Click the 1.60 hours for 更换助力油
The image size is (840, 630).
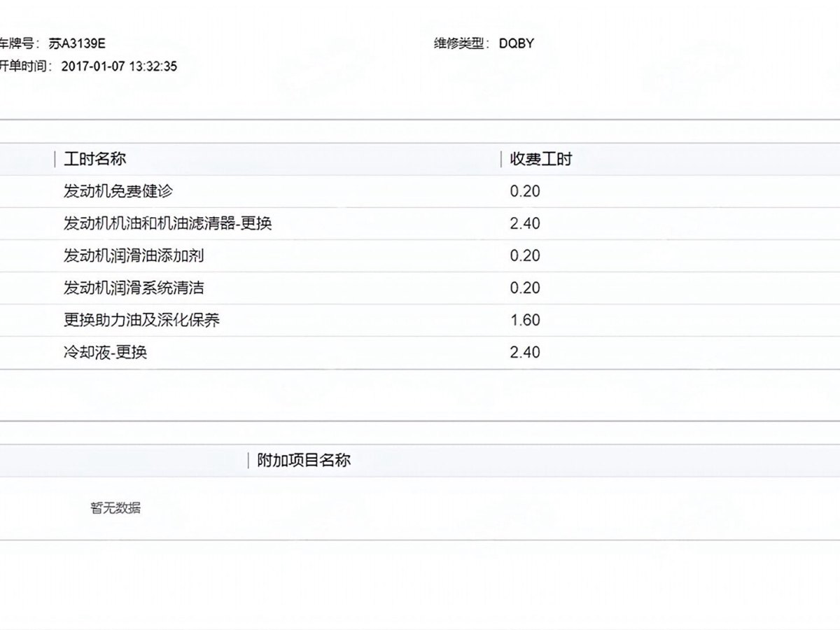pos(525,320)
